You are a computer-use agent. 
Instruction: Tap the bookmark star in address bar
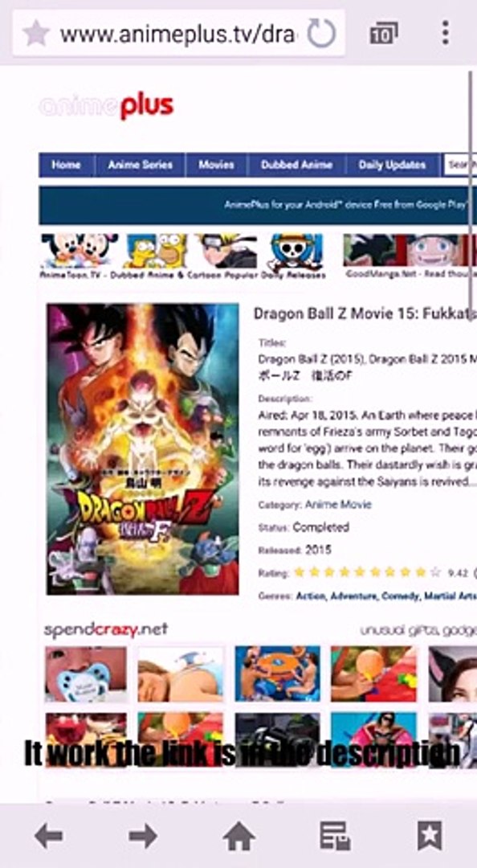(36, 33)
